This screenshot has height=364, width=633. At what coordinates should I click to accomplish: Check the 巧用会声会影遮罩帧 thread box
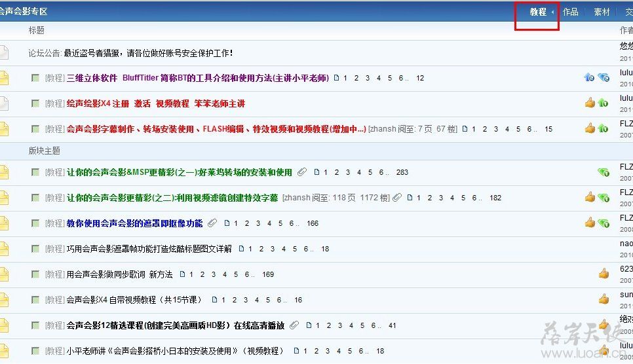[35, 249]
